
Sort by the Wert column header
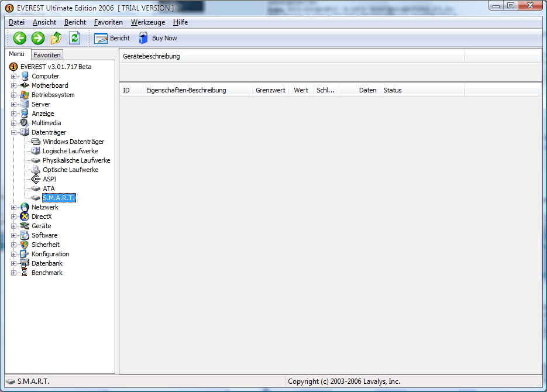(x=301, y=90)
